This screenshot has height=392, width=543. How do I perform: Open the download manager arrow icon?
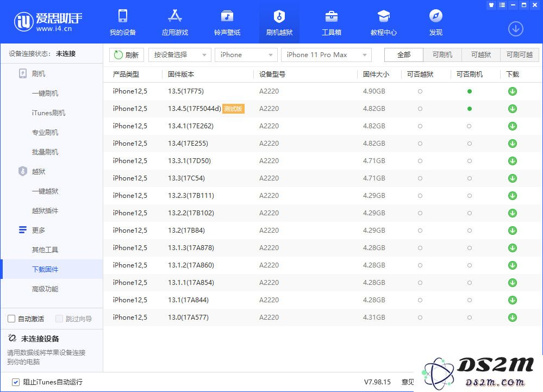[516, 29]
